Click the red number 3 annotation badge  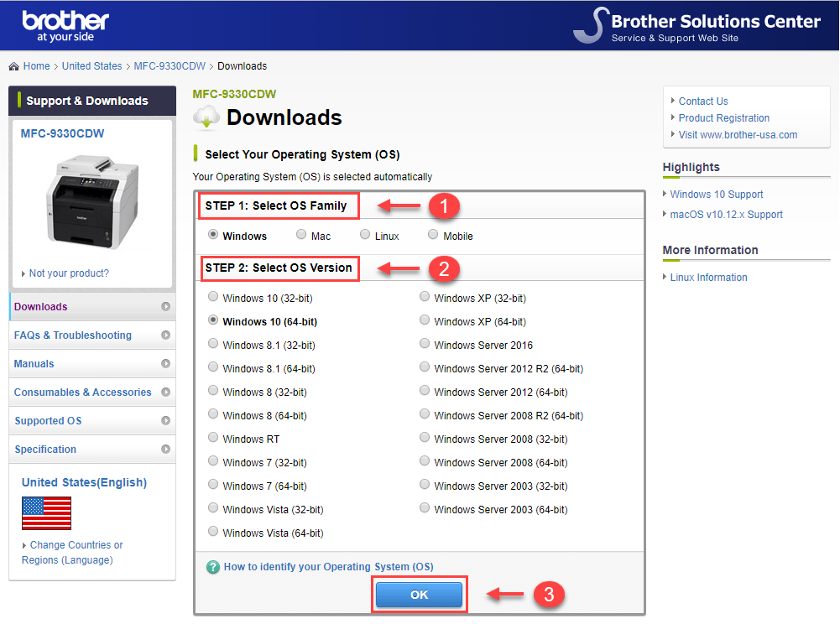click(548, 595)
